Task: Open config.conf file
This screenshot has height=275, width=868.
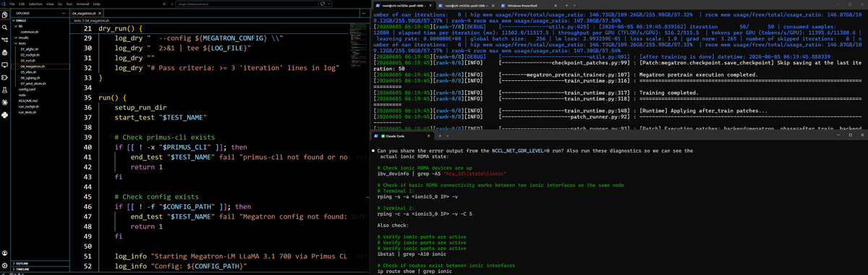Action: (27, 89)
